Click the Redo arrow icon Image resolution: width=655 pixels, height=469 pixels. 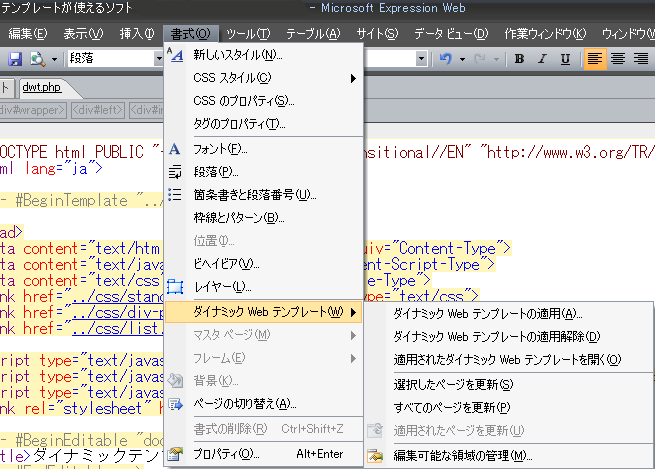(480, 59)
